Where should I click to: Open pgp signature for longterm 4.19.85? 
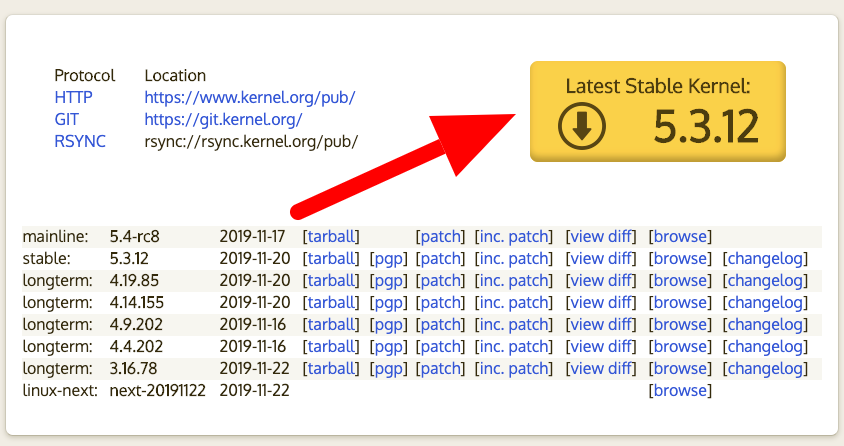[388, 281]
